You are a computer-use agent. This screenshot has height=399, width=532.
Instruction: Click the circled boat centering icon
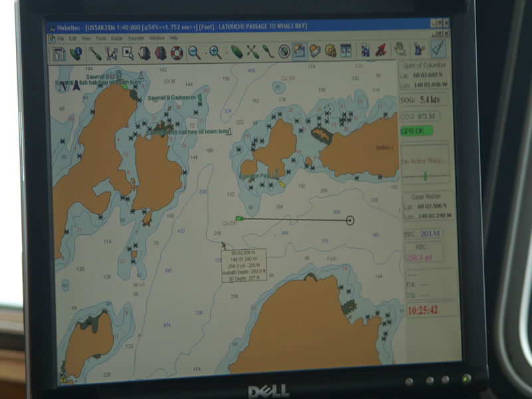[284, 52]
